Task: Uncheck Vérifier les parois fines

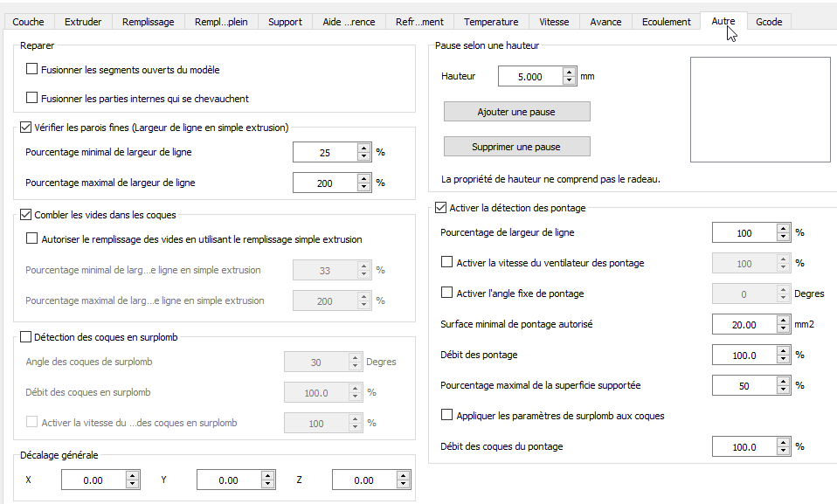Action: point(25,127)
